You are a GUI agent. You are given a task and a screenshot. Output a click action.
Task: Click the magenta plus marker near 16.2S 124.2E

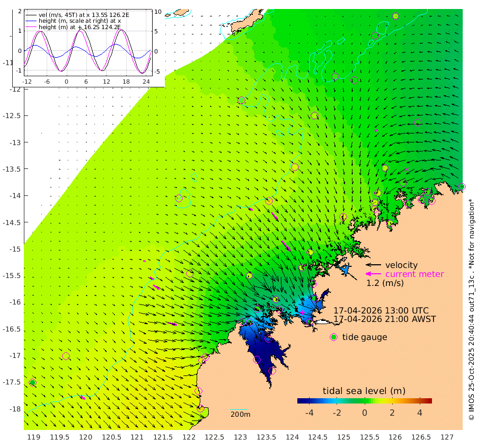point(303,312)
